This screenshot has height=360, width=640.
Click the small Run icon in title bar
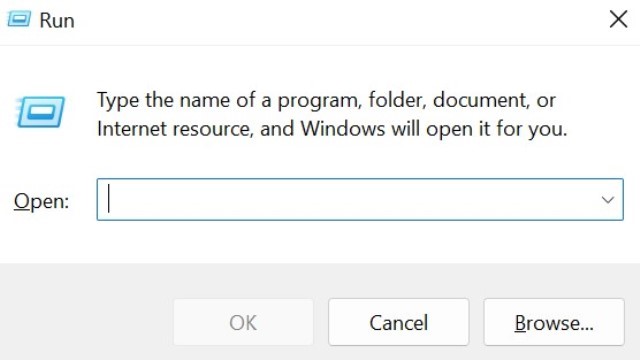pos(19,19)
